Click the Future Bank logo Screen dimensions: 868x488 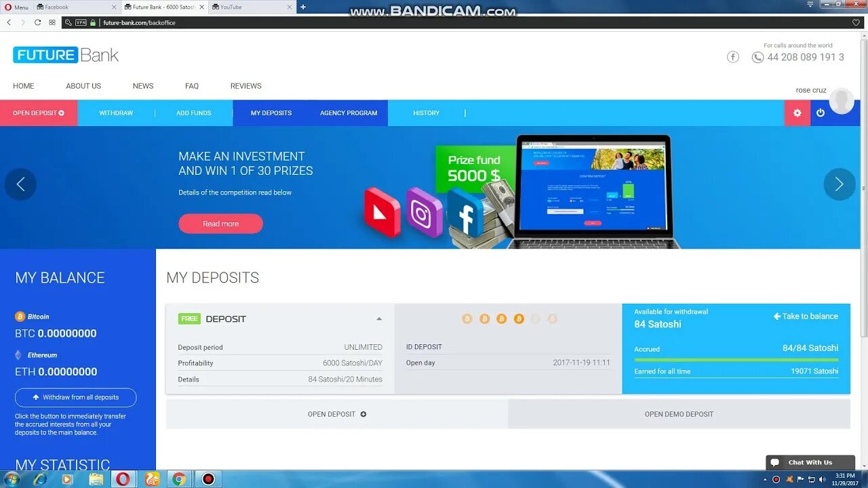[66, 55]
